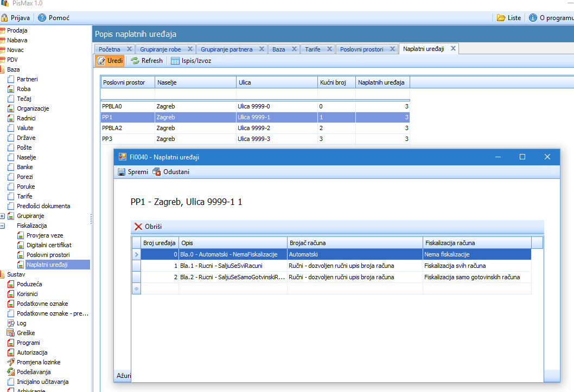The height and width of the screenshot is (392, 574).
Task: Close the FI0040 Naplatni uređaji dialog
Action: pos(547,157)
